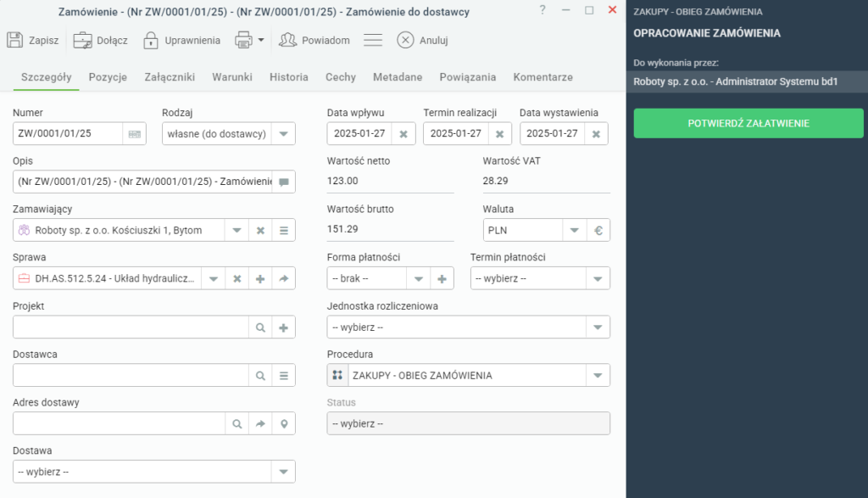Click the Procedura workflow icon
The image size is (868, 498).
[337, 376]
